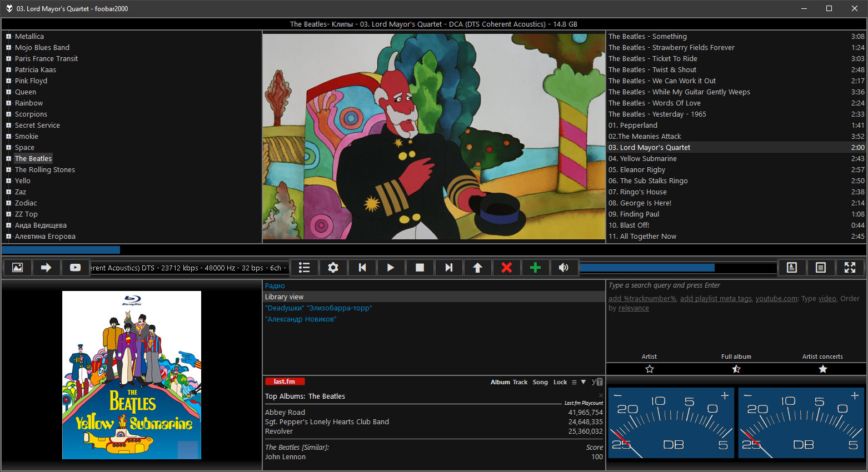Switch to the Track tab in last.fm panel

coord(520,382)
